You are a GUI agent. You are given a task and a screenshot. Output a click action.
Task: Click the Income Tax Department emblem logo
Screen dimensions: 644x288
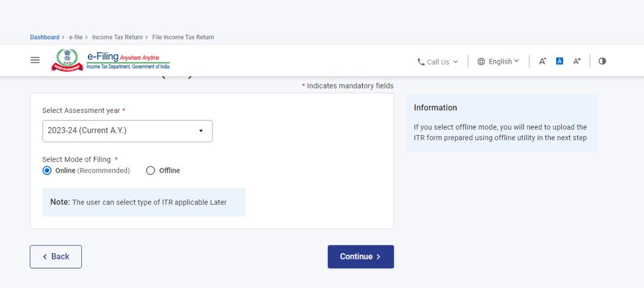67,60
